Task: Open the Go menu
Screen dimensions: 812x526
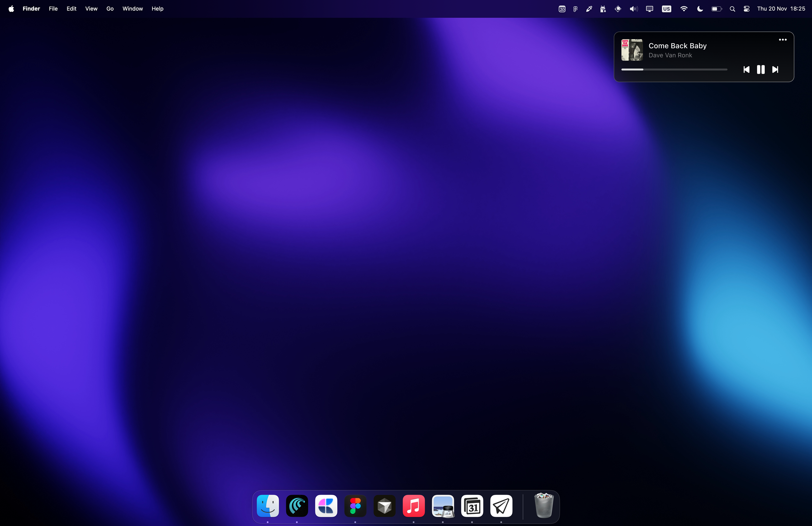Action: coord(110,9)
